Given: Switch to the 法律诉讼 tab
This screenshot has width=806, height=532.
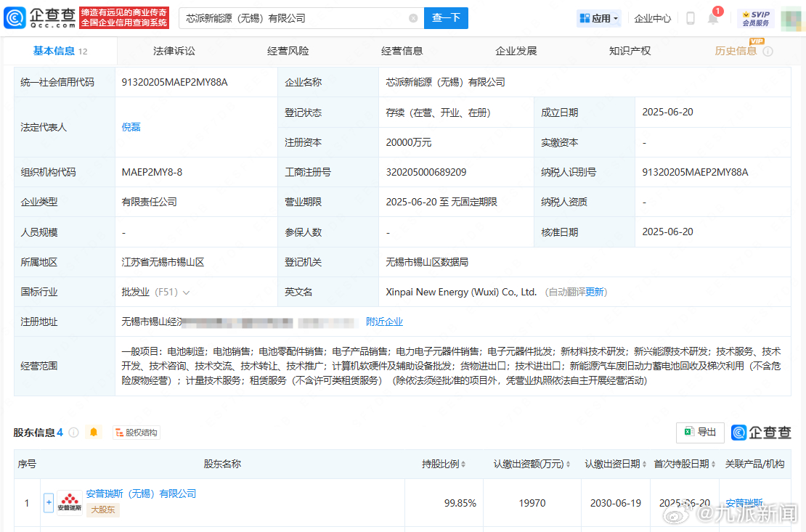Looking at the screenshot, I should (174, 51).
